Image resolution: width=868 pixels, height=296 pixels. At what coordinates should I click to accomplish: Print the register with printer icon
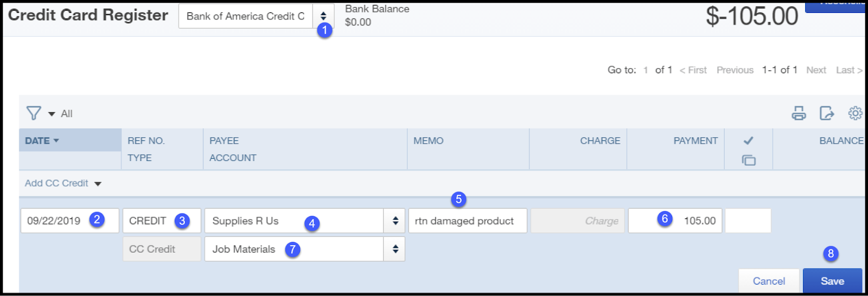tap(799, 113)
